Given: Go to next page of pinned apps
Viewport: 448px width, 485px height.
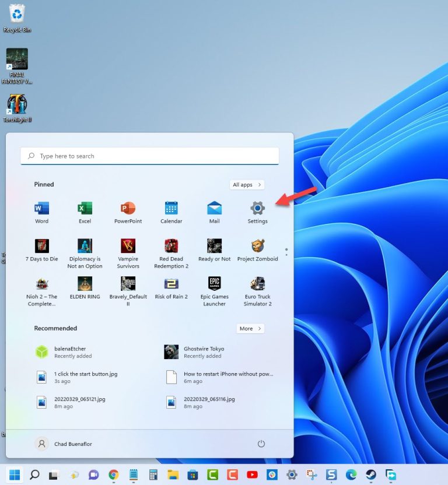Looking at the screenshot, I should pyautogui.click(x=286, y=255).
